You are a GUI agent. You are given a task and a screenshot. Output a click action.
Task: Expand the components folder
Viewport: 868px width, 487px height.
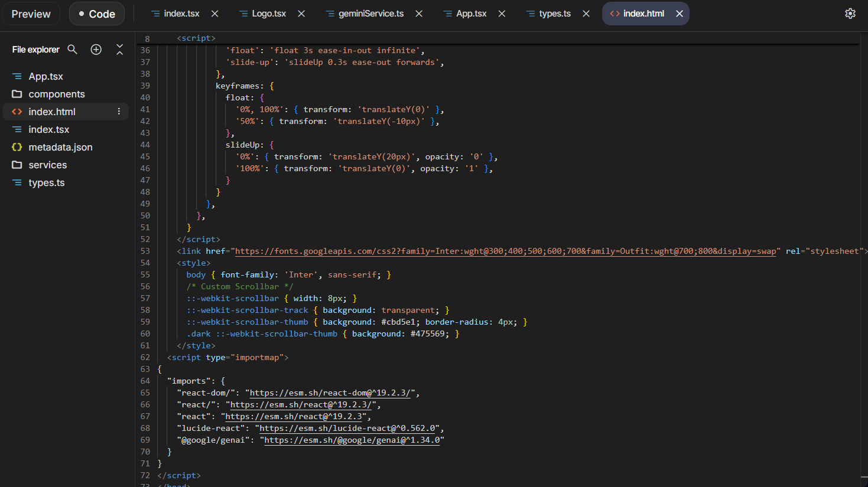(57, 94)
